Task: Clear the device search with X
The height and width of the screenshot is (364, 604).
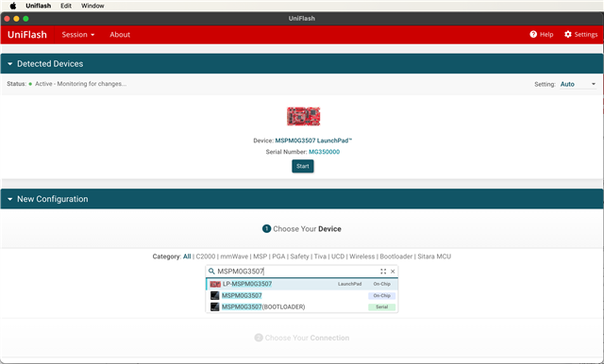Action: (x=393, y=272)
